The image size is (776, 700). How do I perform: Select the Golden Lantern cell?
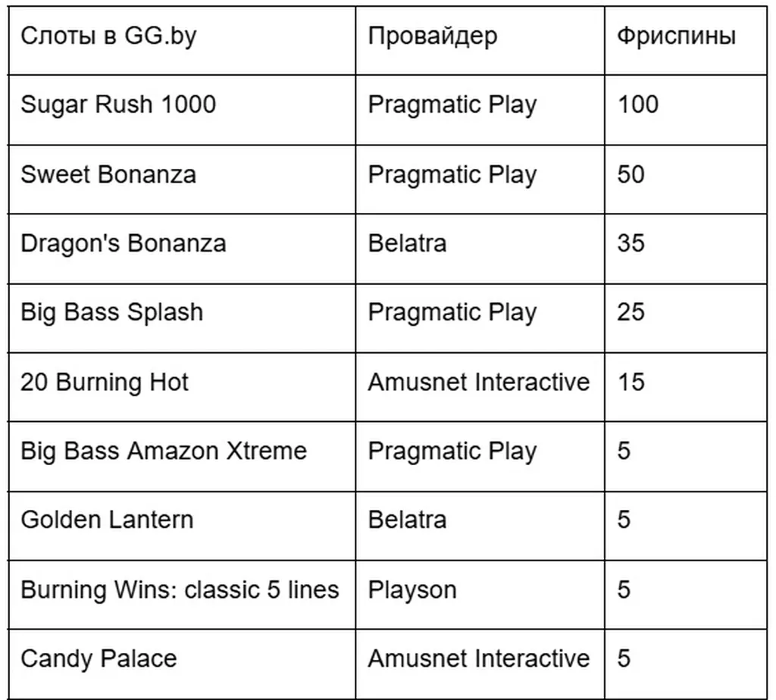pos(107,520)
